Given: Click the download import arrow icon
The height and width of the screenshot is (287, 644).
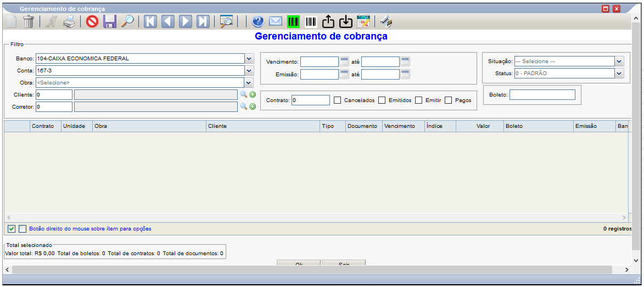Looking at the screenshot, I should (346, 21).
